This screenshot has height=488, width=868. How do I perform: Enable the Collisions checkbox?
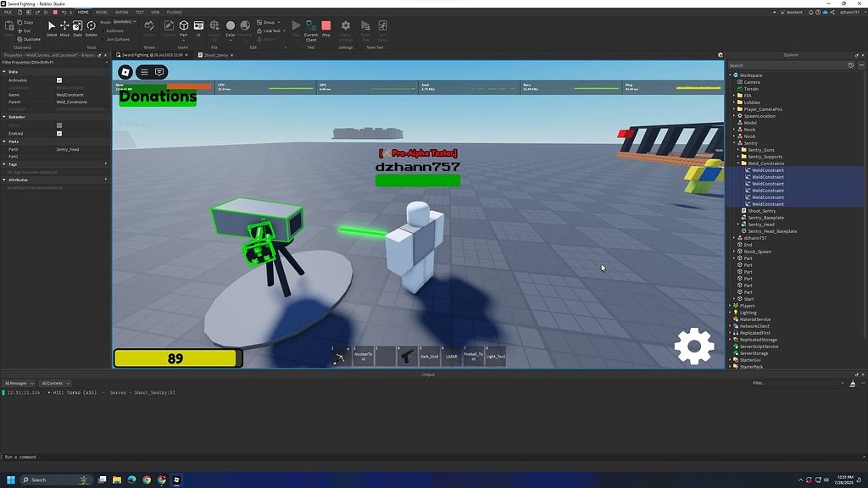coord(103,30)
